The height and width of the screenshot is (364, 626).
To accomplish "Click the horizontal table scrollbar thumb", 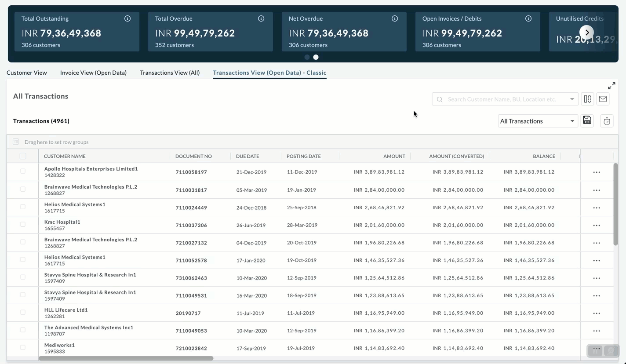I will tap(126, 358).
